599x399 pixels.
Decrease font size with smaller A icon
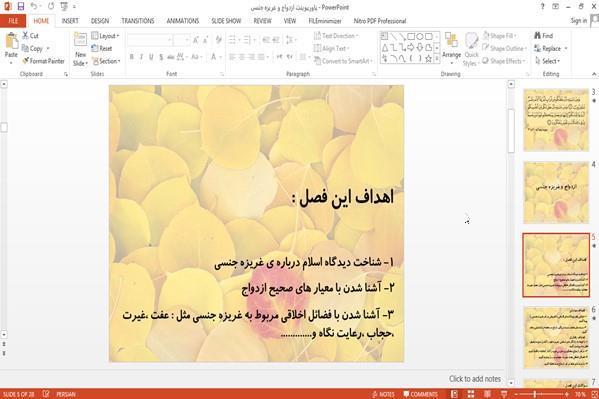pos(206,40)
